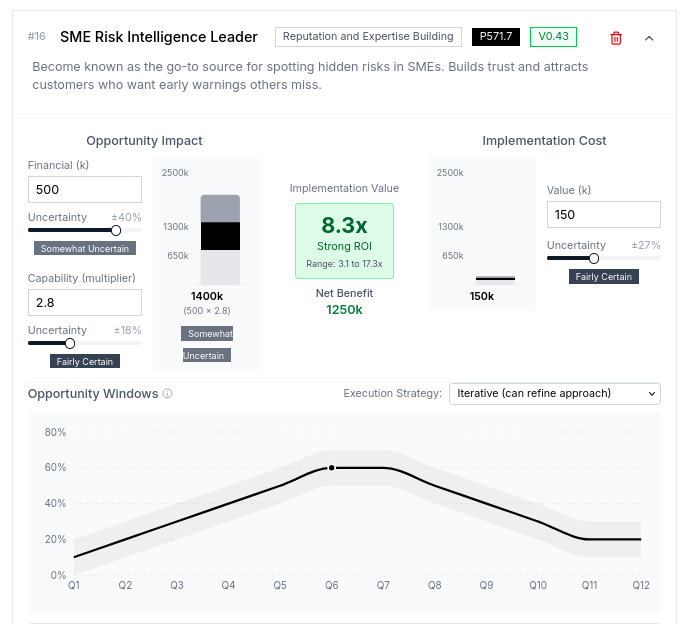This screenshot has height=624, width=685.
Task: Adjust the Implementation Cost uncertainty slider
Action: pyautogui.click(x=594, y=258)
